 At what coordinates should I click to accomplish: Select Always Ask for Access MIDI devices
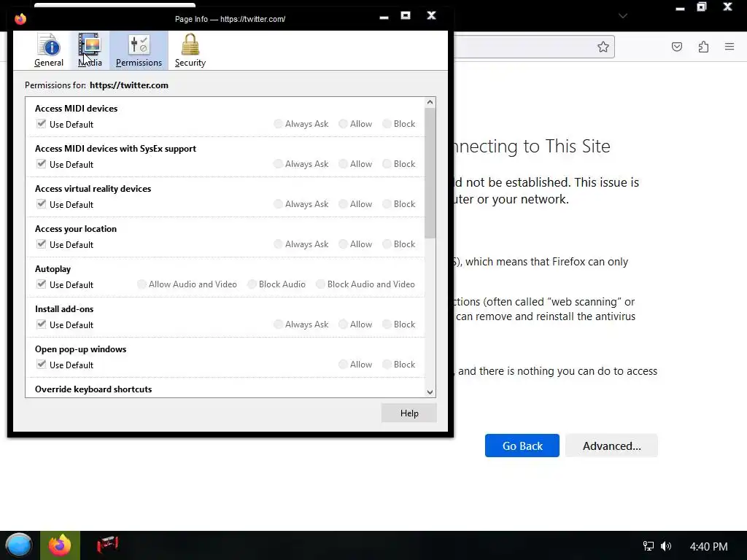coord(278,124)
